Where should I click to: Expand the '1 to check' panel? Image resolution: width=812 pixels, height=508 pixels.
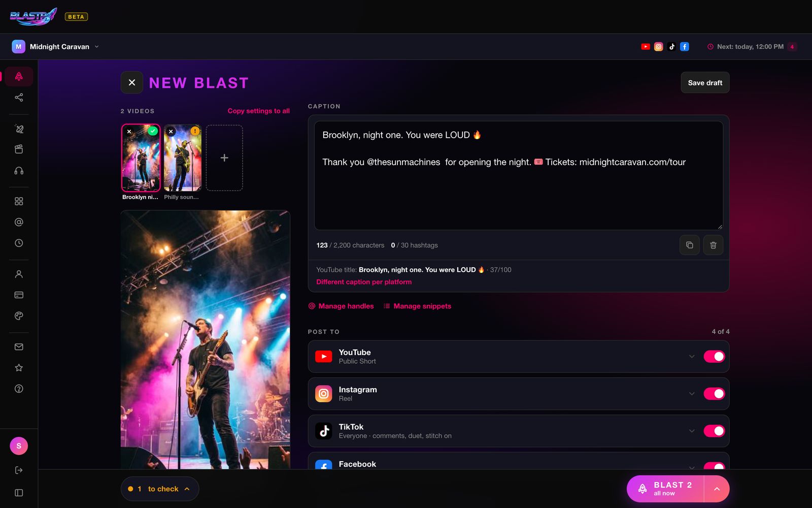(x=160, y=489)
